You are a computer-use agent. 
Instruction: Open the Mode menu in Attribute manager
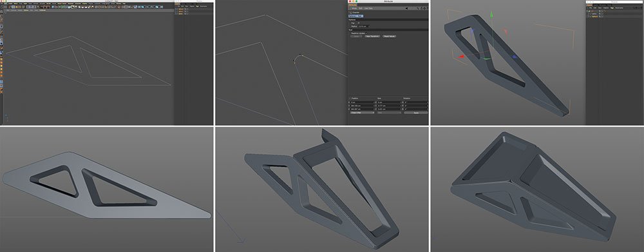click(x=354, y=8)
